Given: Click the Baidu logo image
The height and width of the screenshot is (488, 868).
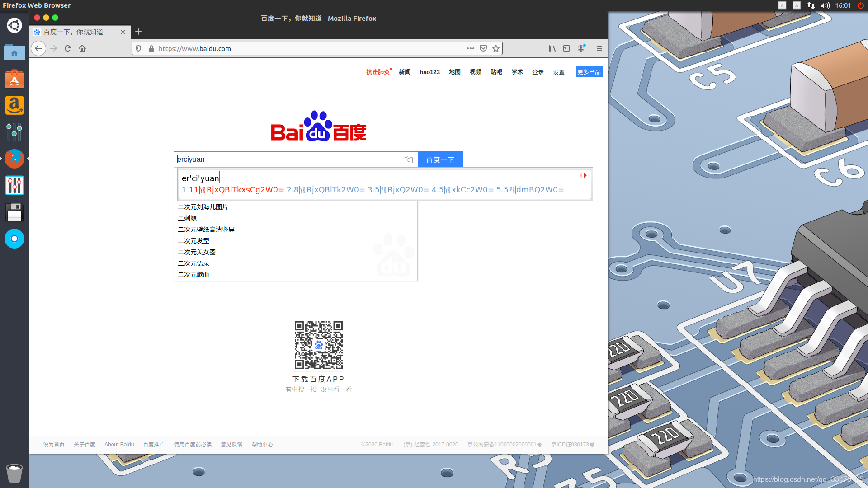Looking at the screenshot, I should click(x=319, y=127).
